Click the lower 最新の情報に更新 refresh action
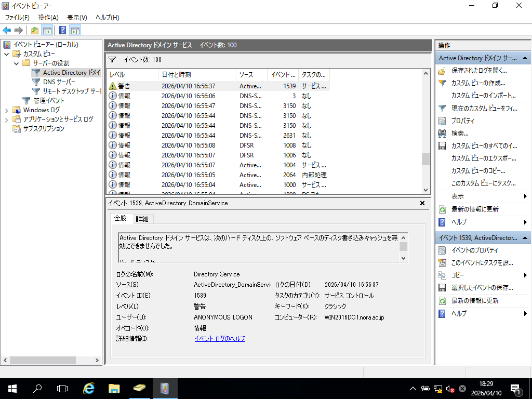This screenshot has height=399, width=532. click(x=475, y=301)
